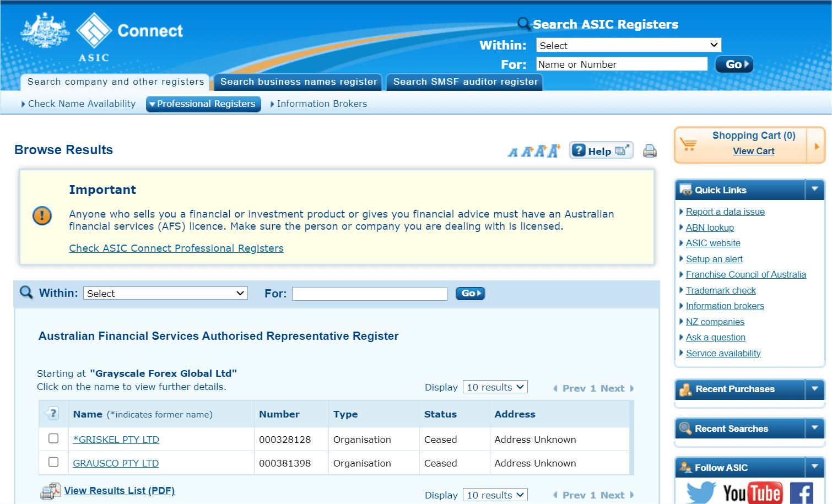Collapse the Follow ASIC panel
The image size is (832, 504).
(x=814, y=467)
